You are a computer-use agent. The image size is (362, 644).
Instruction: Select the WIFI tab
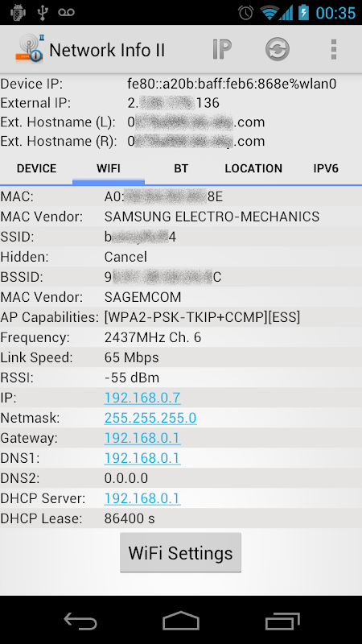tap(109, 168)
